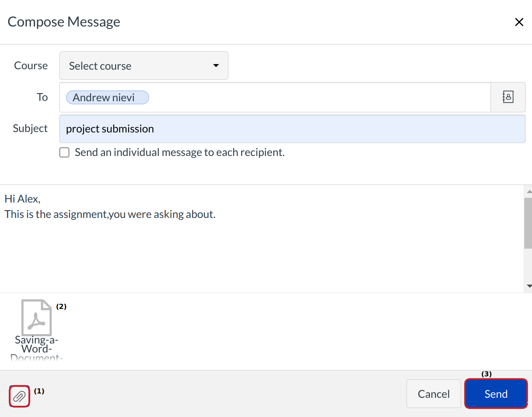The height and width of the screenshot is (417, 532).
Task: Enable sending individual message to each recipient
Action: [x=64, y=153]
